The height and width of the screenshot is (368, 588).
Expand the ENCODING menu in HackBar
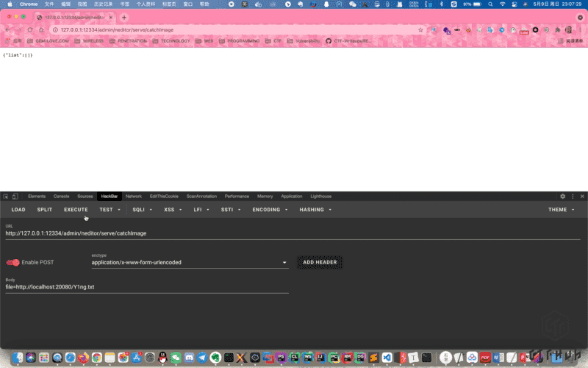[x=269, y=210]
